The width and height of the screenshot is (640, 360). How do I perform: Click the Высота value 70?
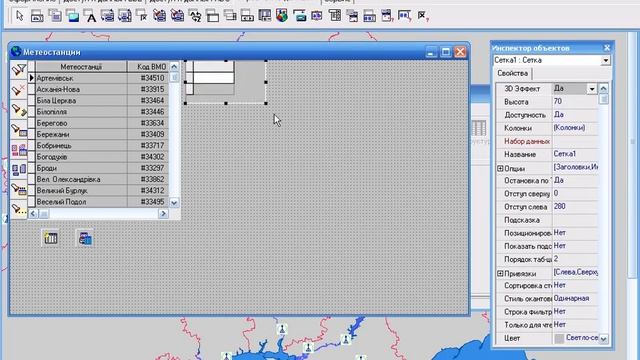click(x=575, y=102)
